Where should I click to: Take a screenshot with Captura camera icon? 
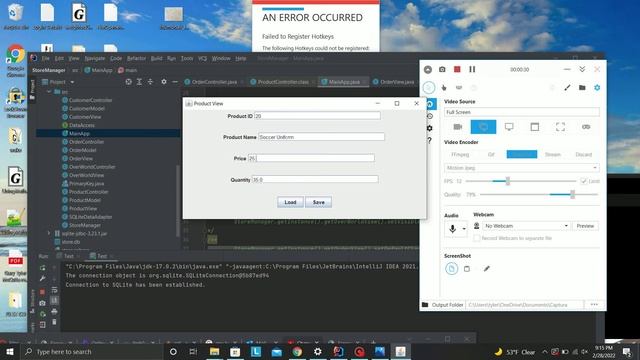[x=442, y=69]
